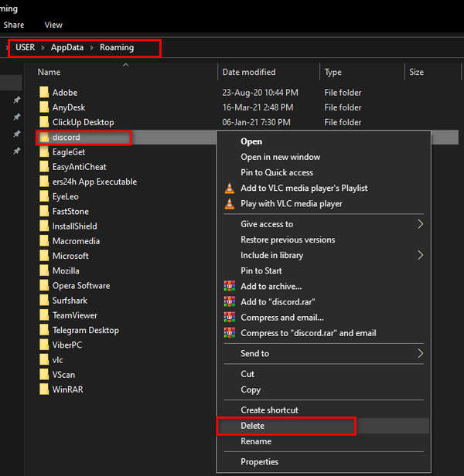Open the Share ribbon tab
This screenshot has height=476, width=464.
pos(14,25)
